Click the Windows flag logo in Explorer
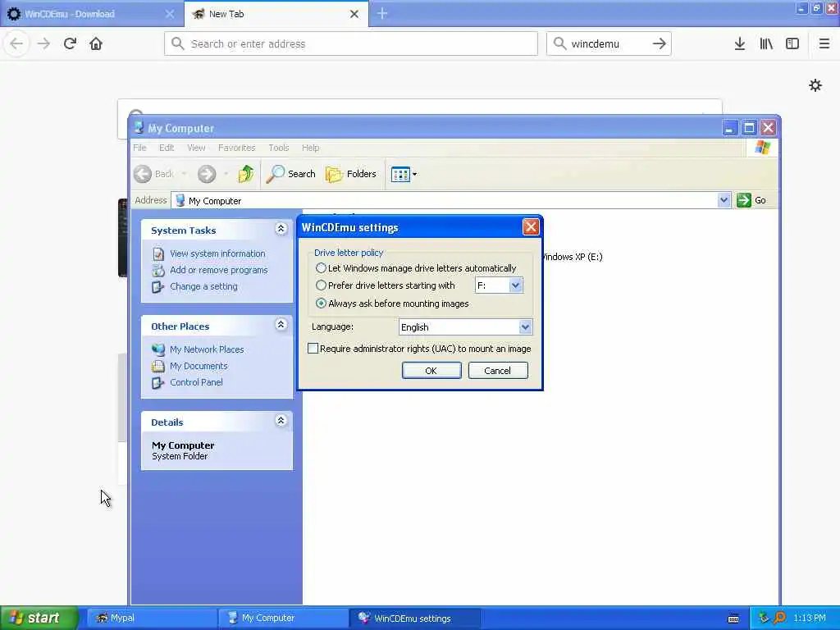The height and width of the screenshot is (630, 840). (762, 148)
